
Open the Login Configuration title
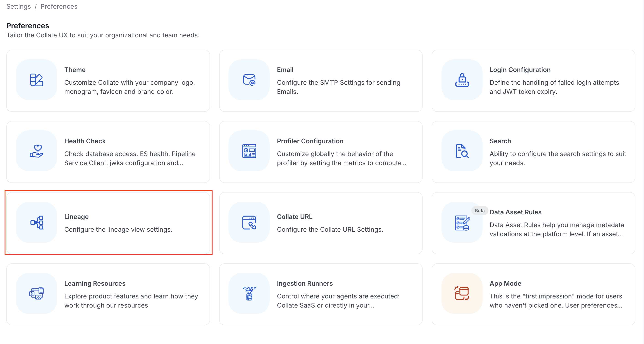[x=520, y=70]
